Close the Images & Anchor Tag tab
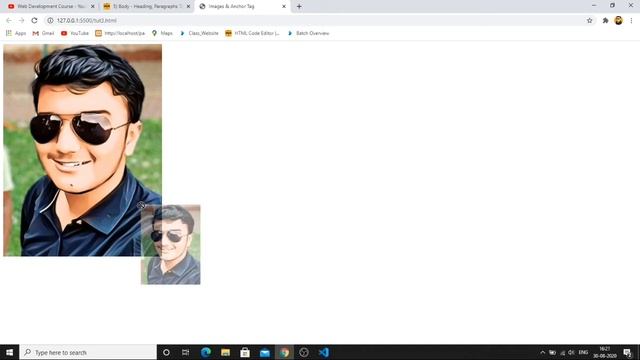This screenshot has height=360, width=640. tap(284, 7)
